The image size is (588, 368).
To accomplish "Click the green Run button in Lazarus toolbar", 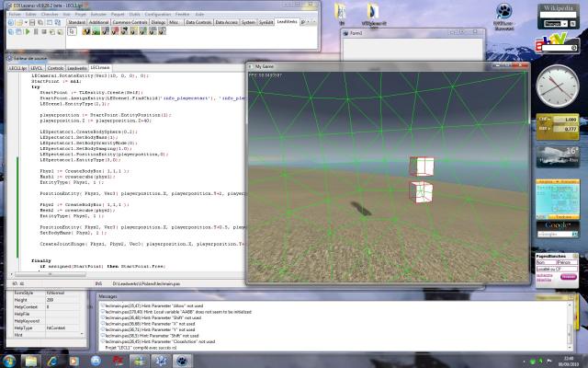I will coord(28,32).
